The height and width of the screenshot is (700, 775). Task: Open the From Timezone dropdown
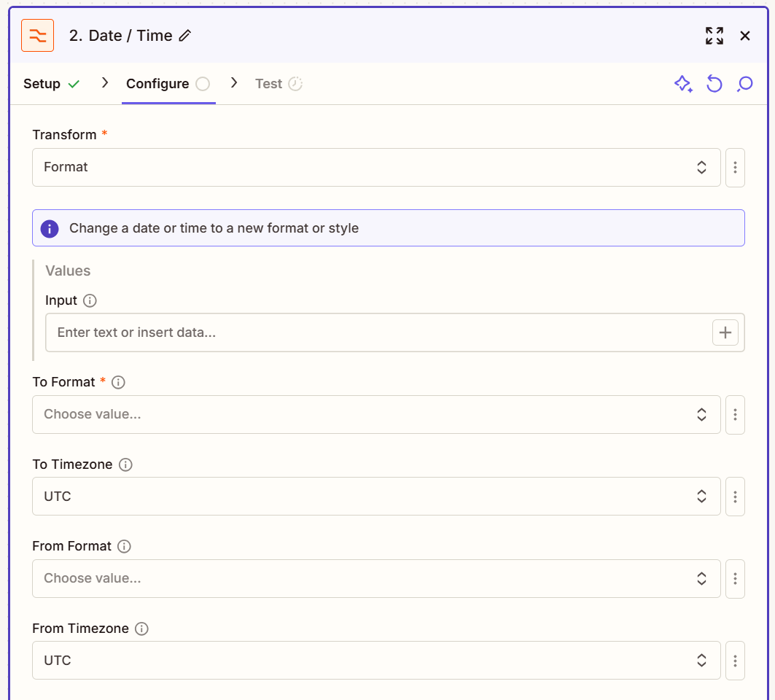pyautogui.click(x=376, y=661)
